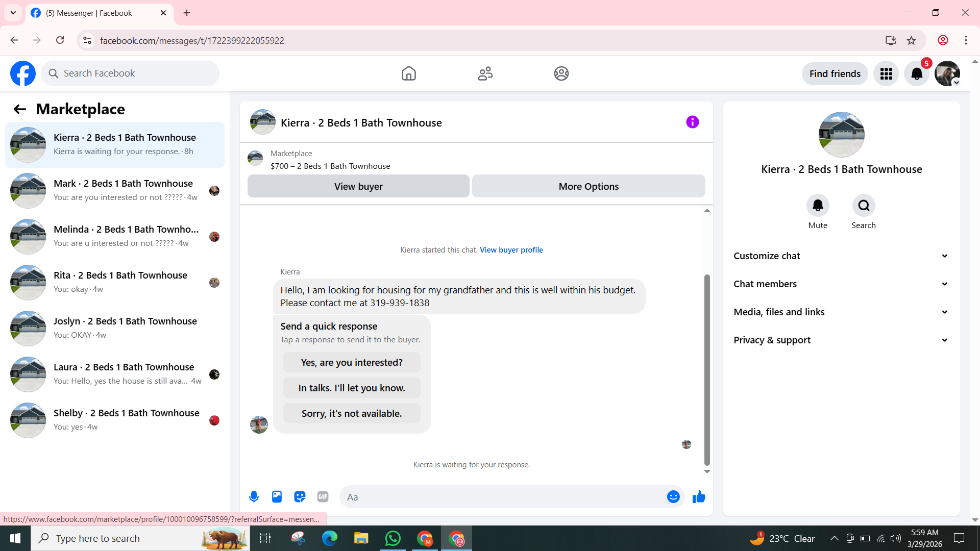Choose a sticker to send
Viewport: 980px width, 551px height.
[x=300, y=497]
